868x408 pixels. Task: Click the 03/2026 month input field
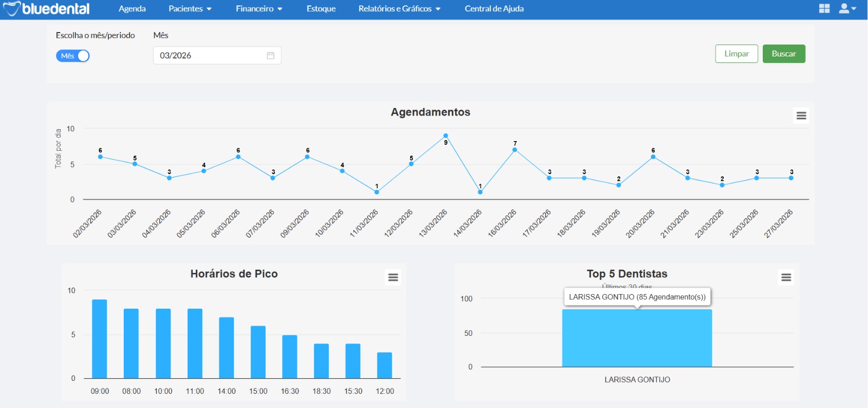(217, 55)
